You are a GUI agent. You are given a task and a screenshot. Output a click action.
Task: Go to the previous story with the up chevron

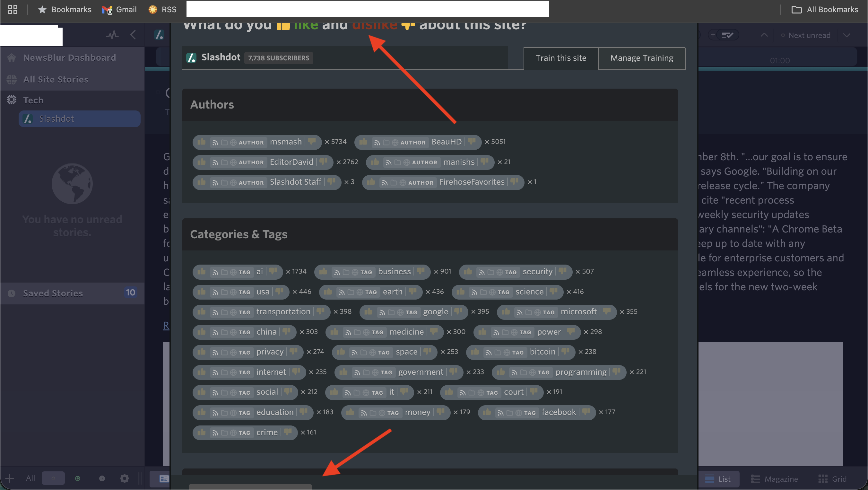point(764,35)
